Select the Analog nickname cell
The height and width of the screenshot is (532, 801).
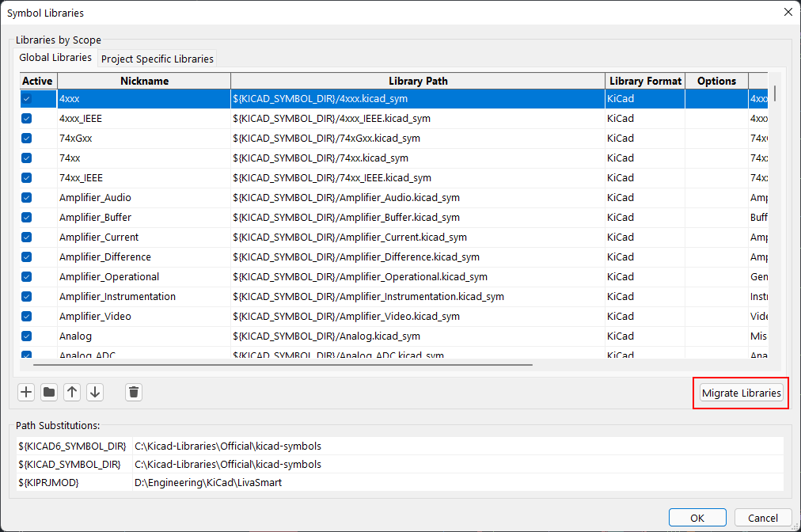point(144,336)
